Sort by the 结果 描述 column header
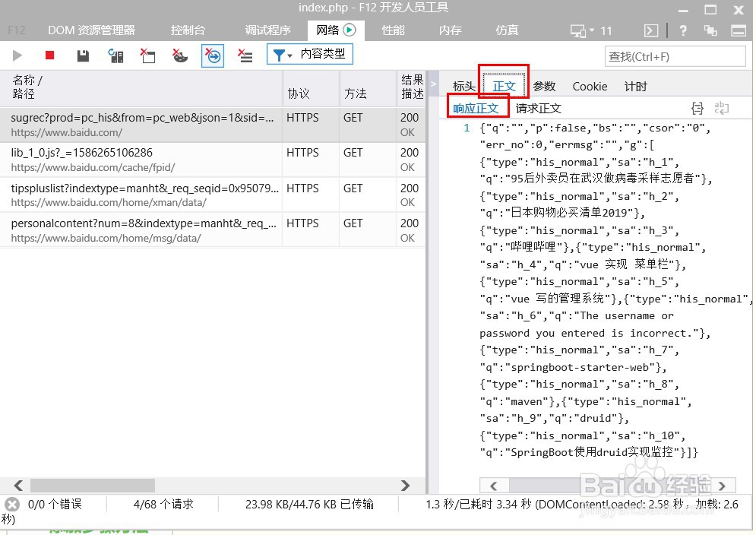Screen dimensions: 756x535 coord(411,87)
